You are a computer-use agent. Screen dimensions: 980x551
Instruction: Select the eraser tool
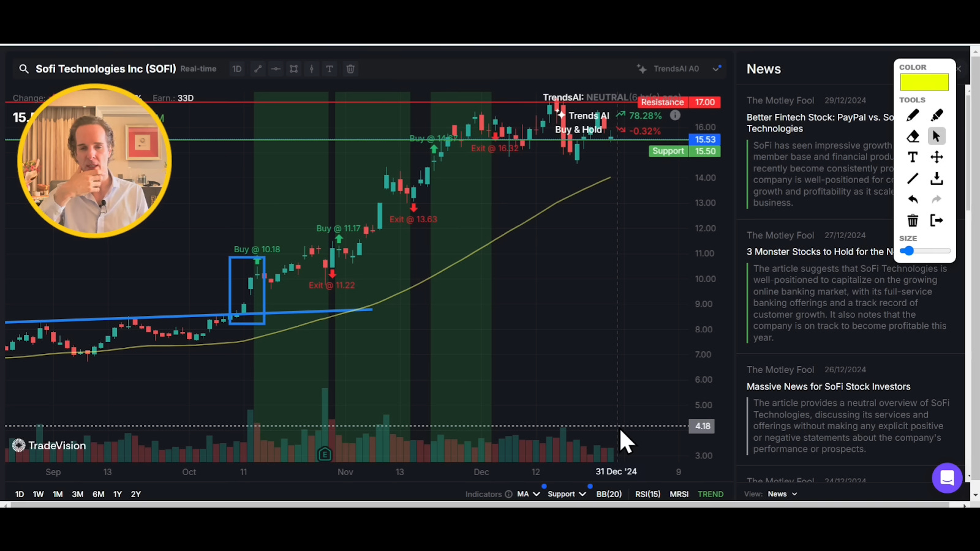click(x=913, y=136)
